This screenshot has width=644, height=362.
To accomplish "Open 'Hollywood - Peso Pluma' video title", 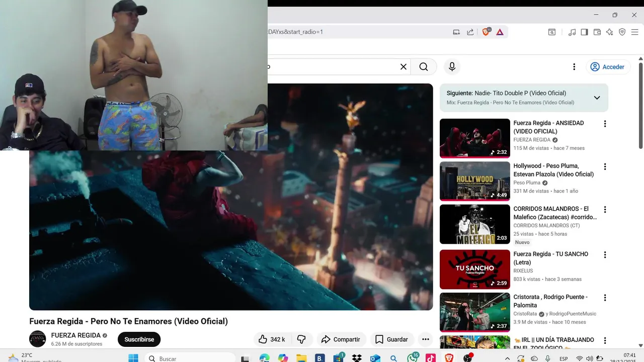I will click(553, 170).
